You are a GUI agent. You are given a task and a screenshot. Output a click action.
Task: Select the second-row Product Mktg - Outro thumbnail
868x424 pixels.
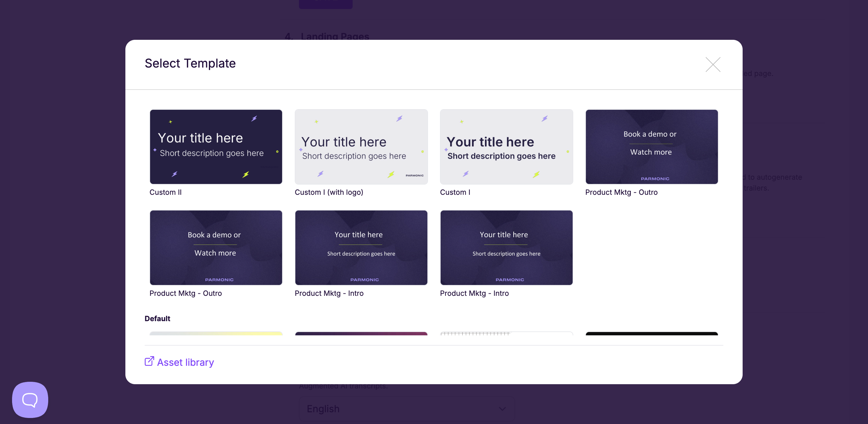coord(216,248)
